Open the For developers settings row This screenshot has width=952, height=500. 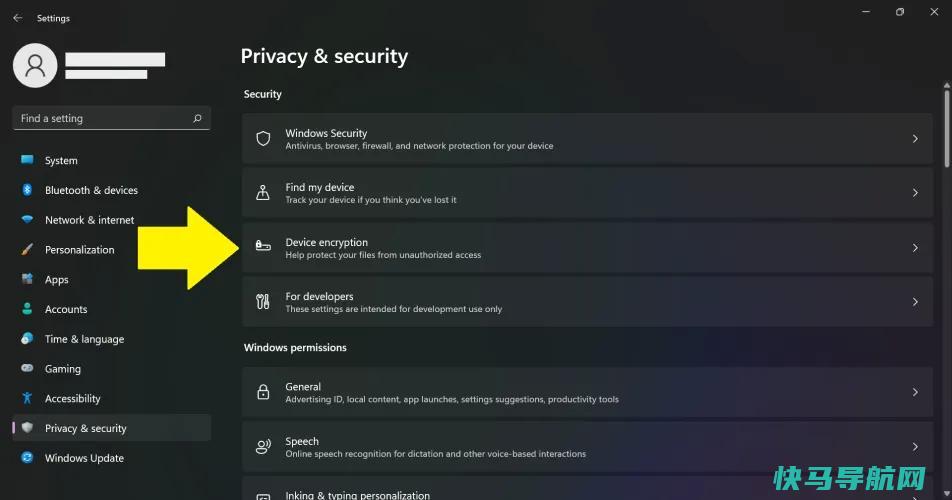587,302
